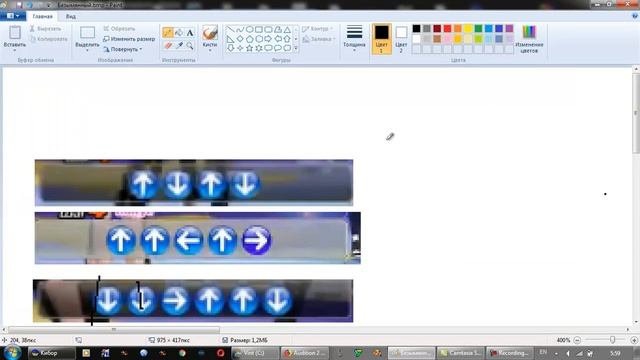Click Crop (Обрезать)
Viewport: 640px width, 360px height.
[x=119, y=29]
